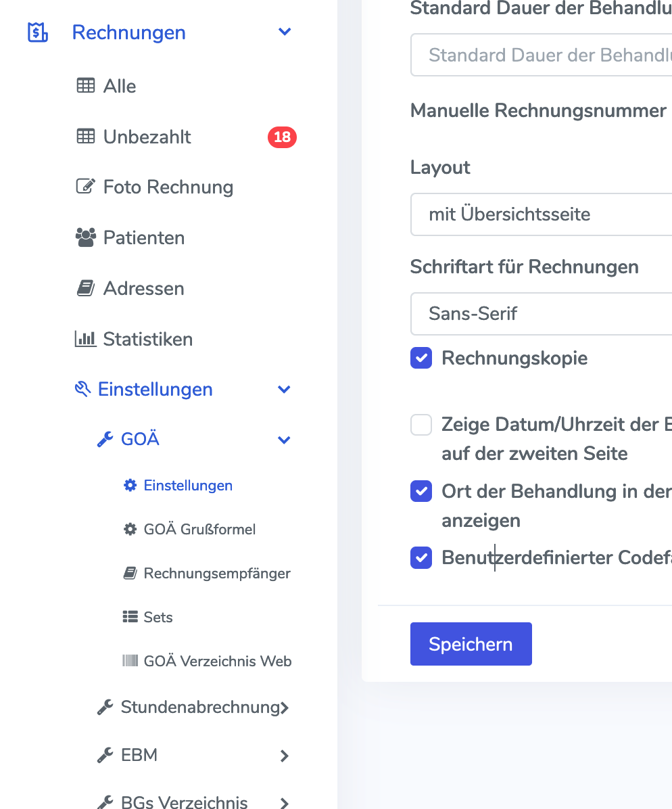
Task: Open Unbezahlt invoices list
Action: point(147,137)
